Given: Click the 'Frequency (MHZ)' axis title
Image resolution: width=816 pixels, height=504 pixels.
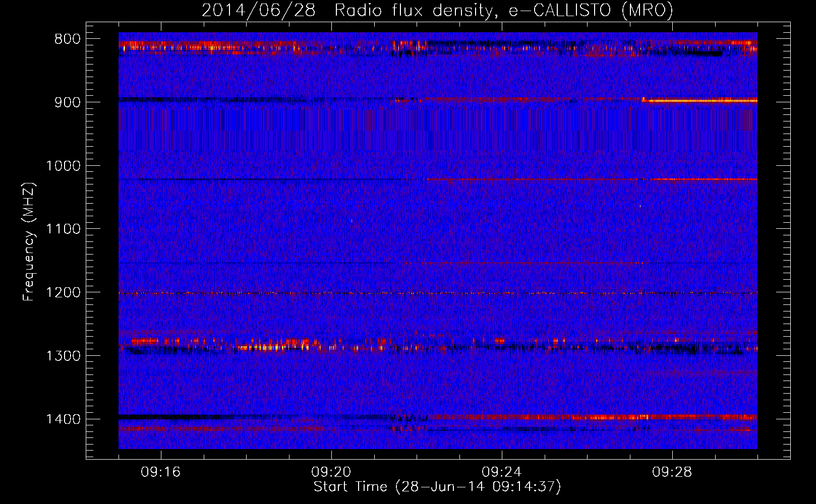Looking at the screenshot, I should point(29,242).
